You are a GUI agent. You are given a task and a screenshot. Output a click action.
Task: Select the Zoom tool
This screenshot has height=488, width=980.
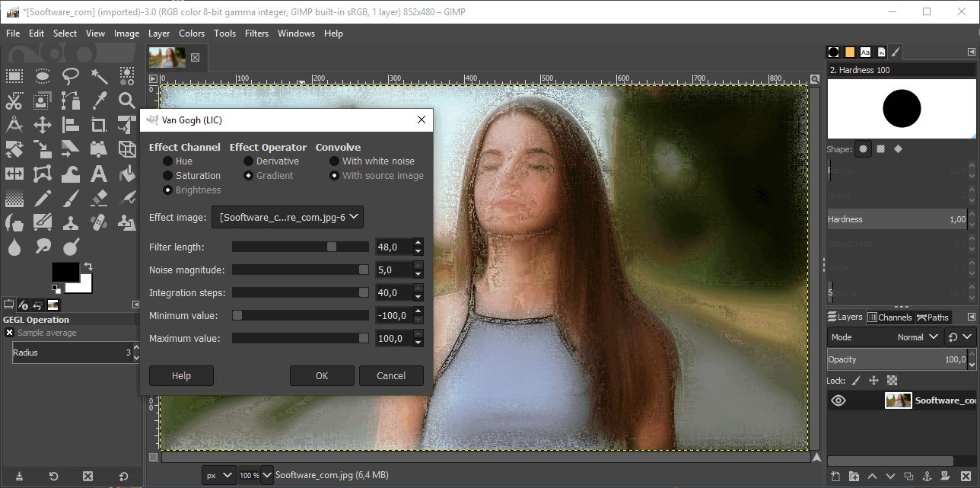click(x=128, y=100)
